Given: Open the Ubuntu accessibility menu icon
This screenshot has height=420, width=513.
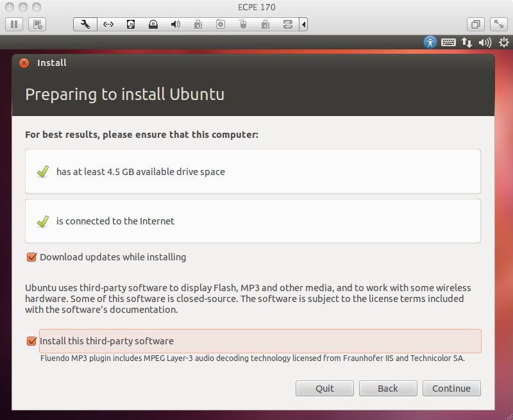Looking at the screenshot, I should pyautogui.click(x=430, y=42).
